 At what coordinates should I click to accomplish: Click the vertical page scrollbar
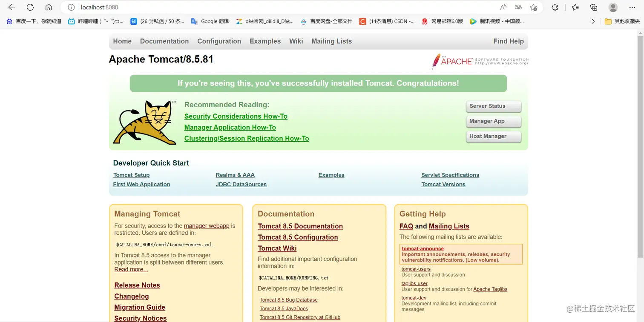click(640, 147)
